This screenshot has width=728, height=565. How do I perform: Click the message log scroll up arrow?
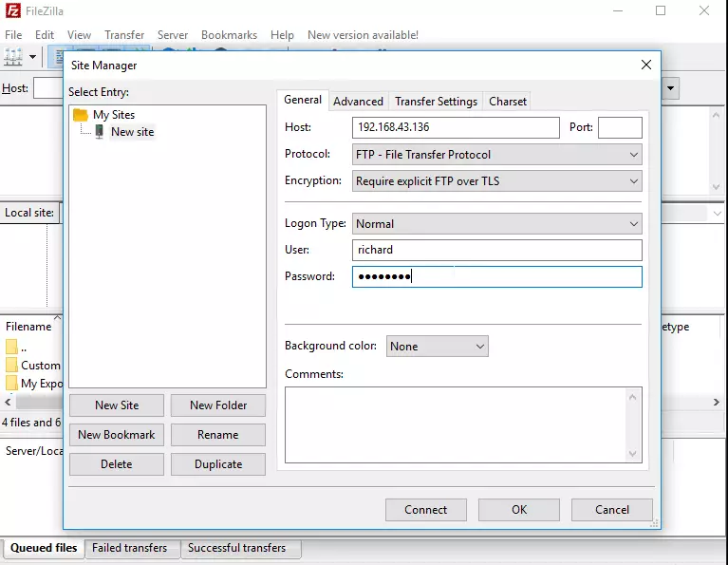click(x=716, y=115)
